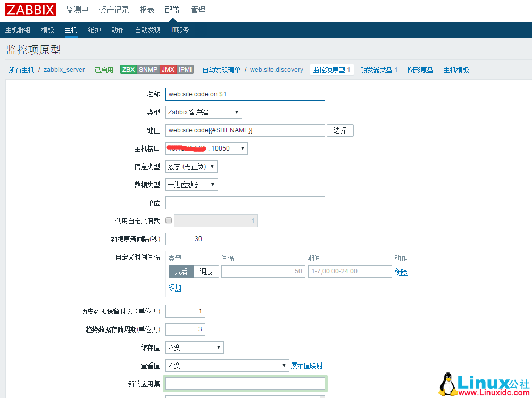Select the 灵活 interval type toggle

[x=181, y=271]
